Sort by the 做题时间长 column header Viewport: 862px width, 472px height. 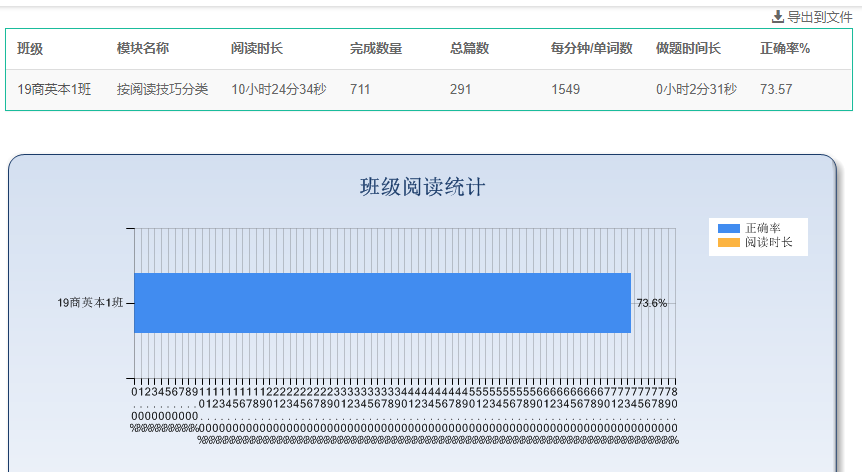coord(688,48)
